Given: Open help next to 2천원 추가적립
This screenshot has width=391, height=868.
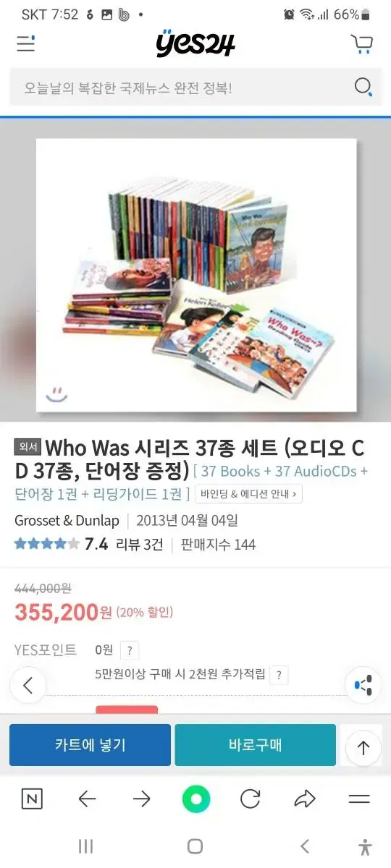Looking at the screenshot, I should tap(279, 676).
